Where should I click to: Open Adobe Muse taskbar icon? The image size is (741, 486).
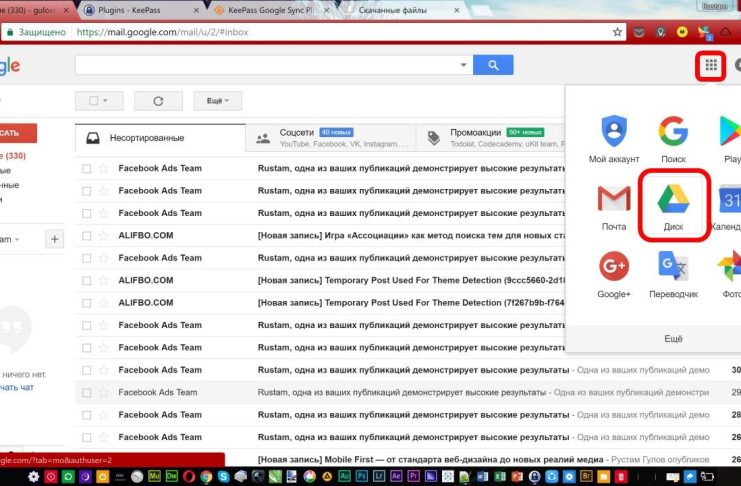pyautogui.click(x=154, y=476)
